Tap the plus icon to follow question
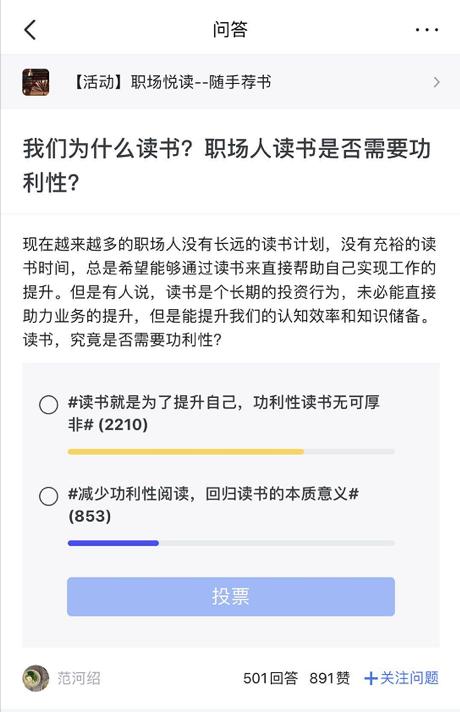 [371, 678]
